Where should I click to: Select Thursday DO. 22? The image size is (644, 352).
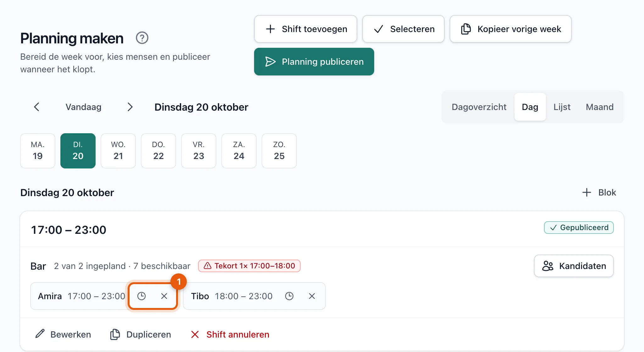[x=158, y=151]
